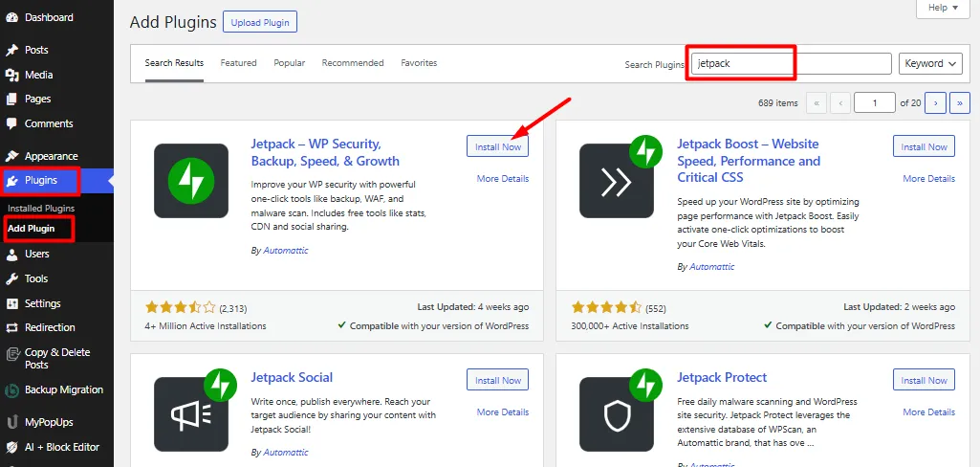This screenshot has width=980, height=467.
Task: Jump to last page of results
Action: click(959, 102)
